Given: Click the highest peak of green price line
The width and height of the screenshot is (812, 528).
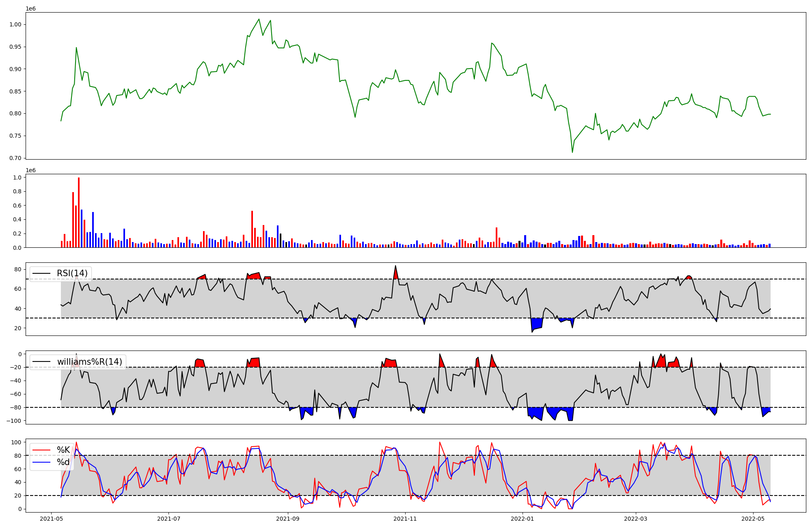Looking at the screenshot, I should [259, 19].
